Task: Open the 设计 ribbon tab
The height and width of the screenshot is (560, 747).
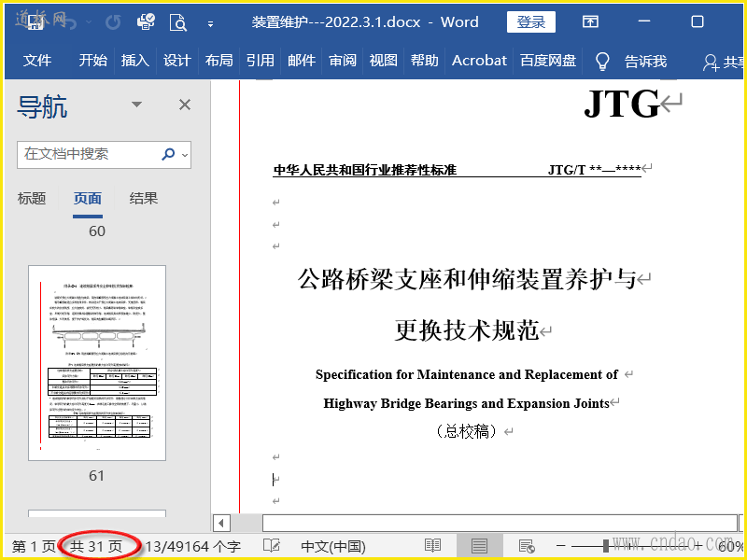Action: pyautogui.click(x=176, y=61)
